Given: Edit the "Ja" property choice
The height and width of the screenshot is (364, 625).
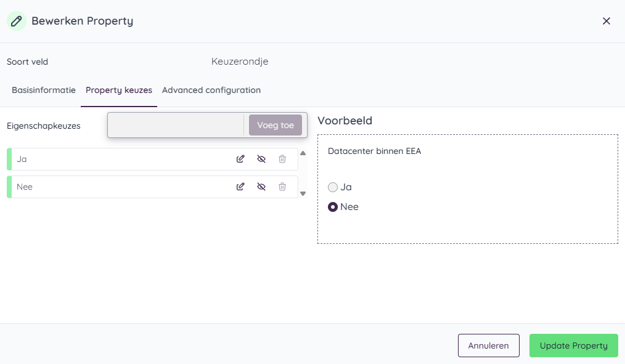Looking at the screenshot, I should (x=240, y=159).
